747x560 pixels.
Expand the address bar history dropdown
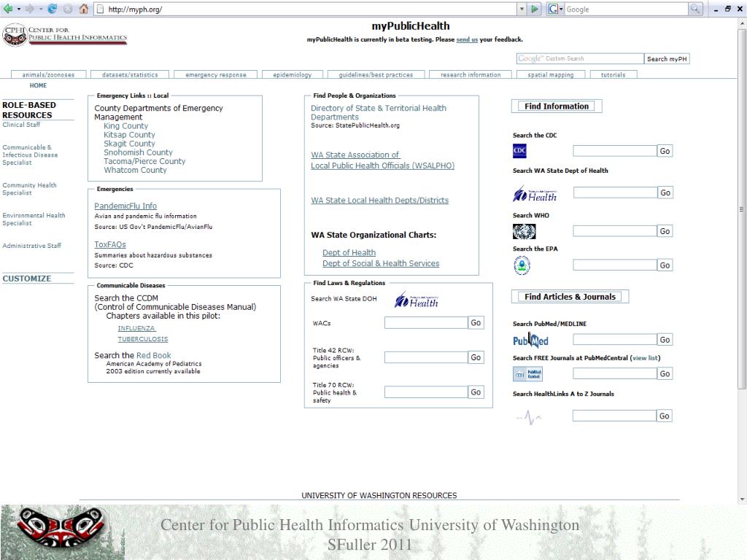point(522,9)
